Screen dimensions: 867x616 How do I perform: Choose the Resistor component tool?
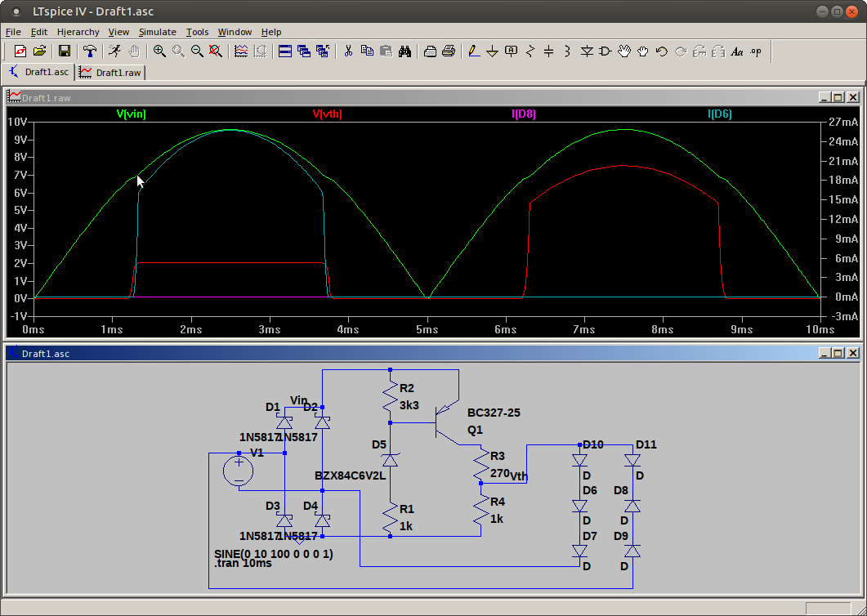coord(530,51)
